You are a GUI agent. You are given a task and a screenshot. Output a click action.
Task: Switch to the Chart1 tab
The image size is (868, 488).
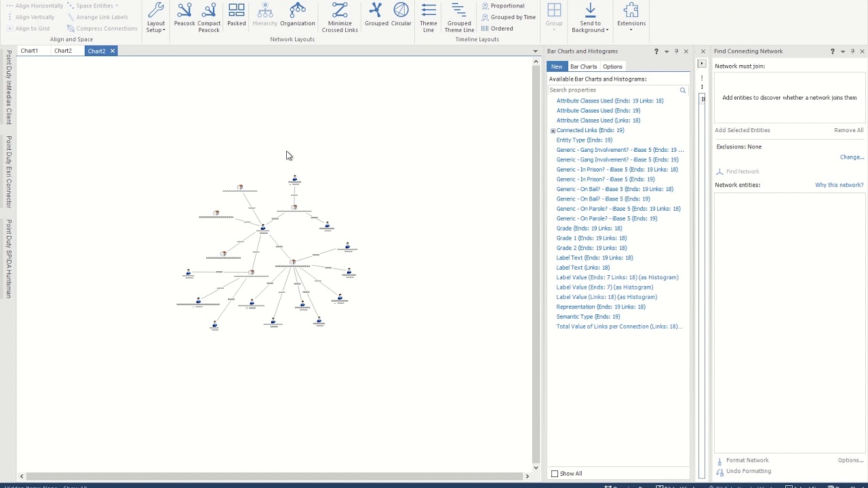click(x=29, y=51)
